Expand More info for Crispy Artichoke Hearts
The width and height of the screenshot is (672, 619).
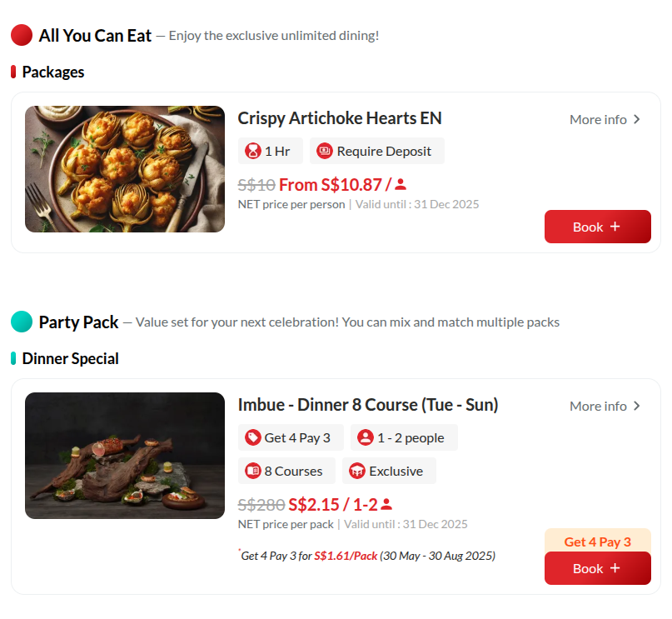[605, 120]
